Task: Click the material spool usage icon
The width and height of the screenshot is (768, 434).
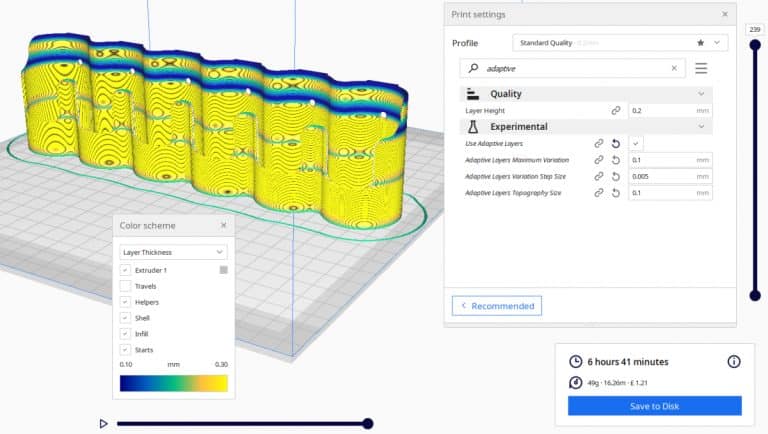Action: pos(576,383)
